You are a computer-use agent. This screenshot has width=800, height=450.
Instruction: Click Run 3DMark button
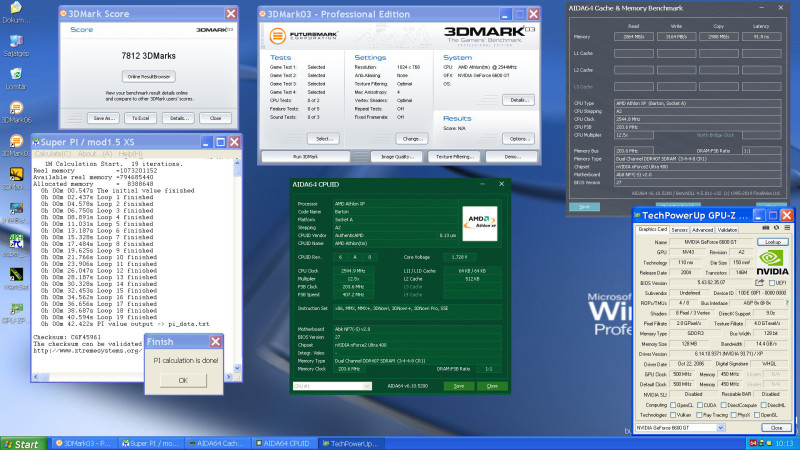[305, 157]
